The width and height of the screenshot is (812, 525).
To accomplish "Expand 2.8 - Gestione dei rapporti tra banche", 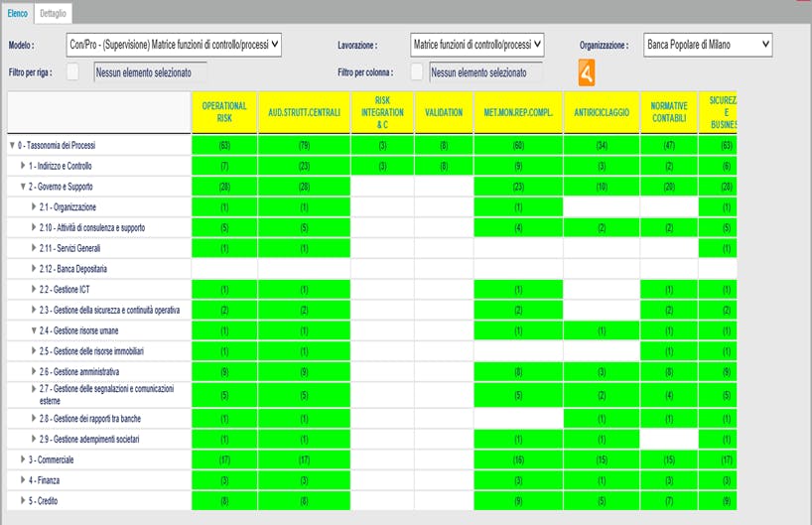I will click(x=34, y=418).
